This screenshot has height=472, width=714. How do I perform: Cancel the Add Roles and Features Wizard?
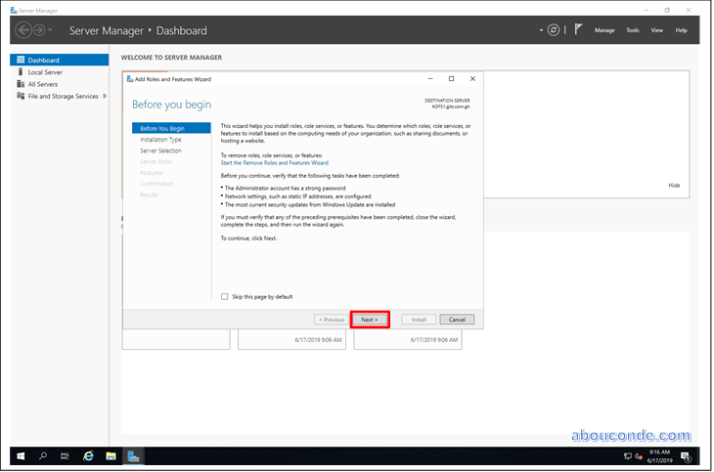pyautogui.click(x=456, y=319)
